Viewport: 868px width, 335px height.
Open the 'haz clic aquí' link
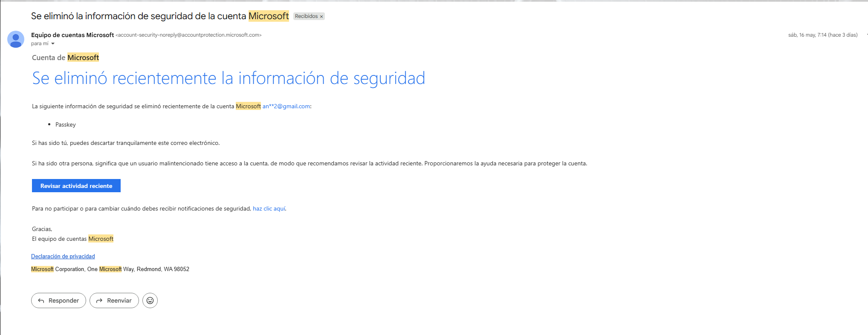[x=269, y=208]
